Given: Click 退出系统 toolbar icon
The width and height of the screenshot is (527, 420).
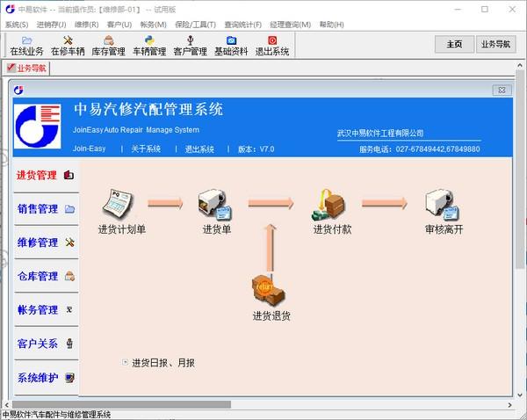Looking at the screenshot, I should click(x=272, y=46).
